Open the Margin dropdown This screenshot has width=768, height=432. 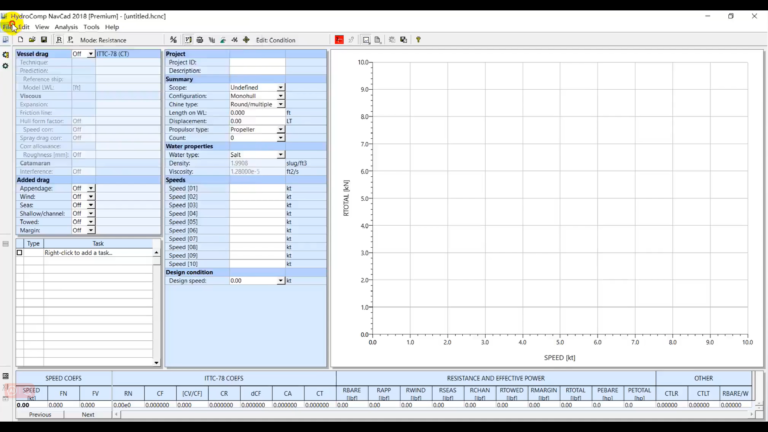[91, 230]
